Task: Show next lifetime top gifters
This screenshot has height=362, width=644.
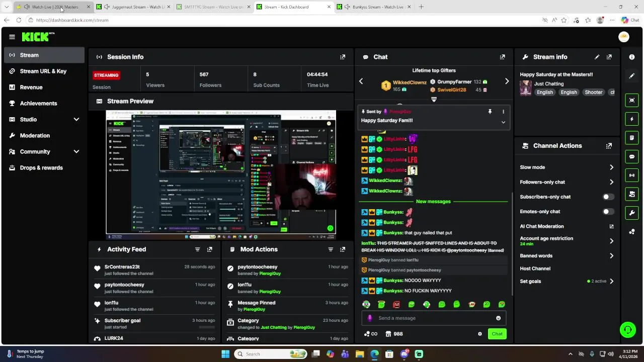Action: 507,81
